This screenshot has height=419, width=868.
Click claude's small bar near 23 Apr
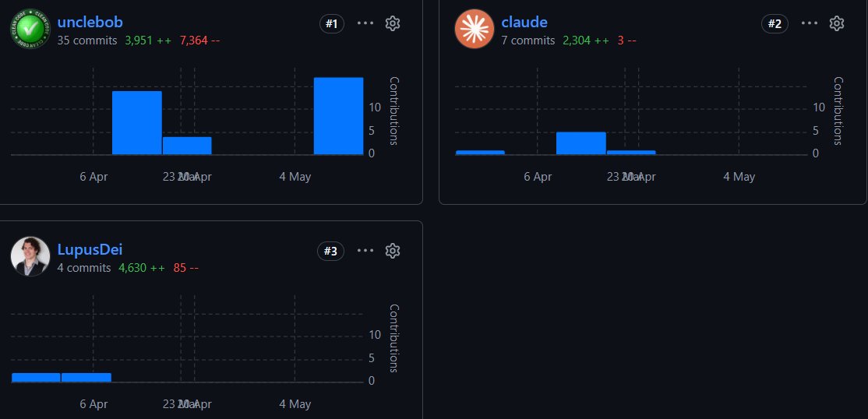point(631,153)
